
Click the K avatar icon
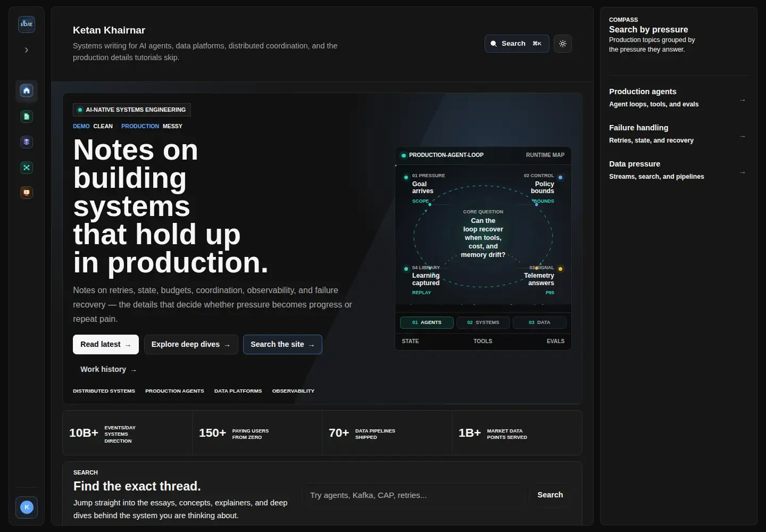(27, 508)
